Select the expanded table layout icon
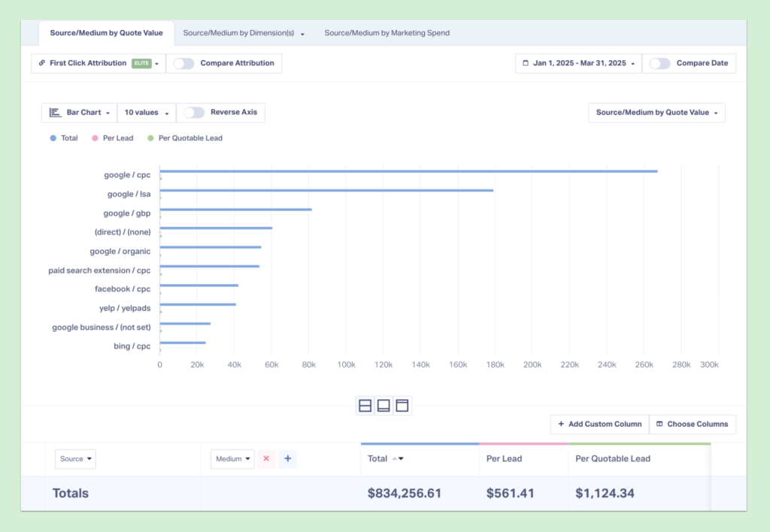This screenshot has width=770, height=532. pyautogui.click(x=402, y=405)
